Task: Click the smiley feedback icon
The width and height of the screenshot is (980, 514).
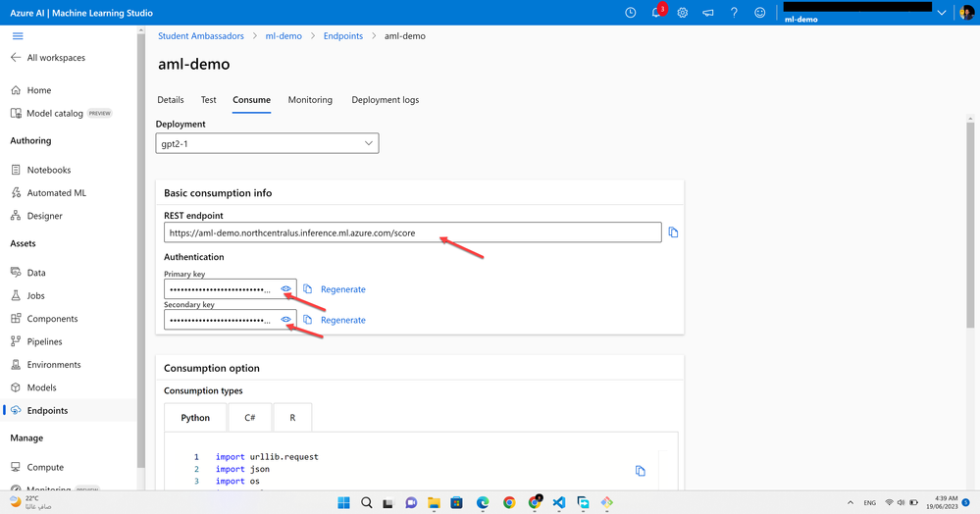Action: pyautogui.click(x=760, y=13)
